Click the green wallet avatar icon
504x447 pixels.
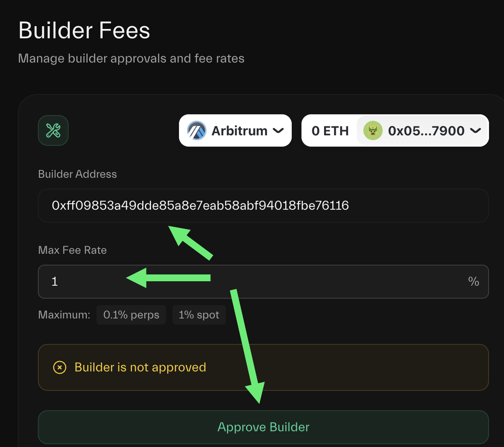373,131
